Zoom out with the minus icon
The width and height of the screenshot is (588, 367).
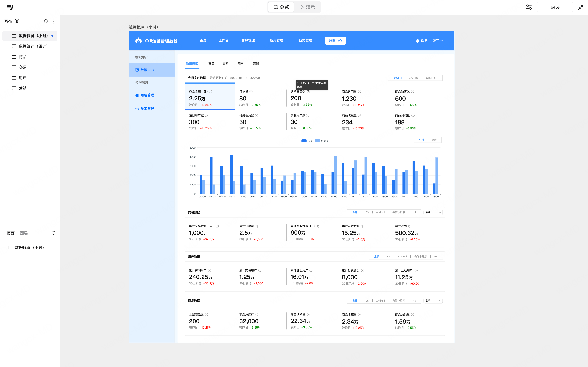coord(542,7)
